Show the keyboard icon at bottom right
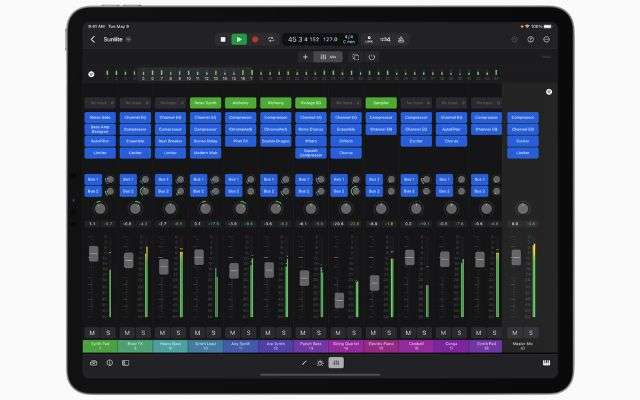 [545, 362]
